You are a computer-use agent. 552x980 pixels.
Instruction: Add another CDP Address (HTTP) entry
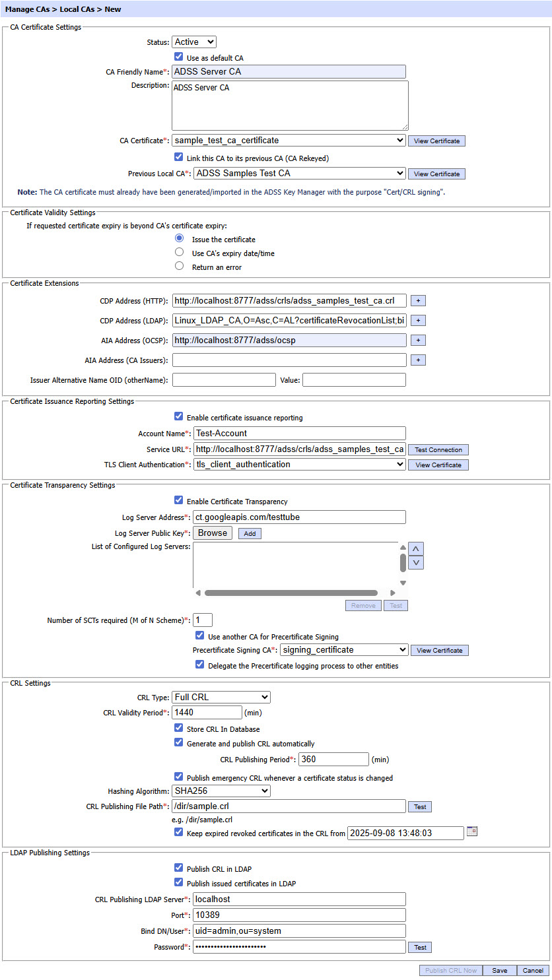pos(418,301)
